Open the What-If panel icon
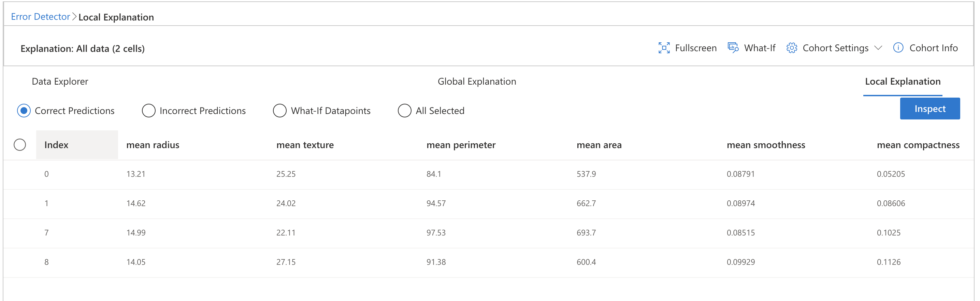The image size is (980, 301). [x=732, y=48]
